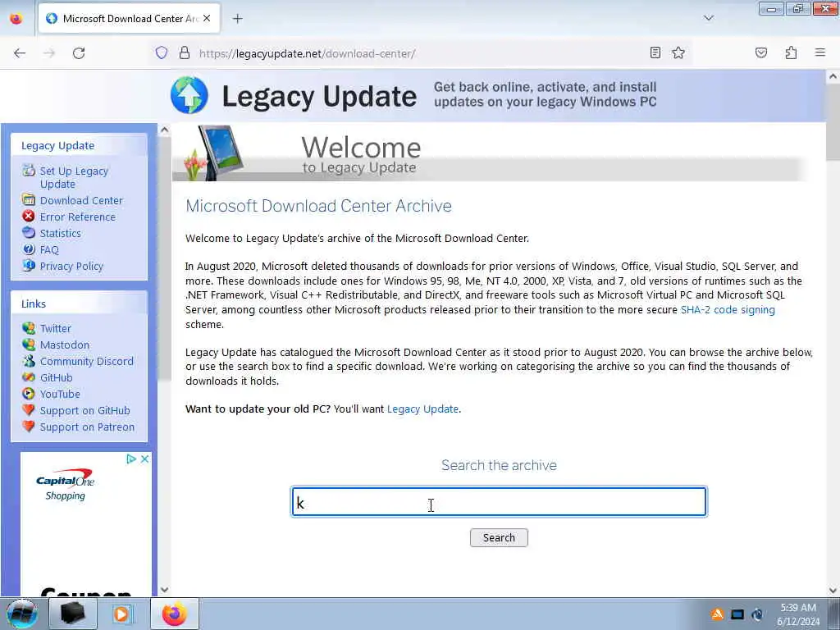This screenshot has width=840, height=630.
Task: Reload the current page
Action: (x=79, y=53)
